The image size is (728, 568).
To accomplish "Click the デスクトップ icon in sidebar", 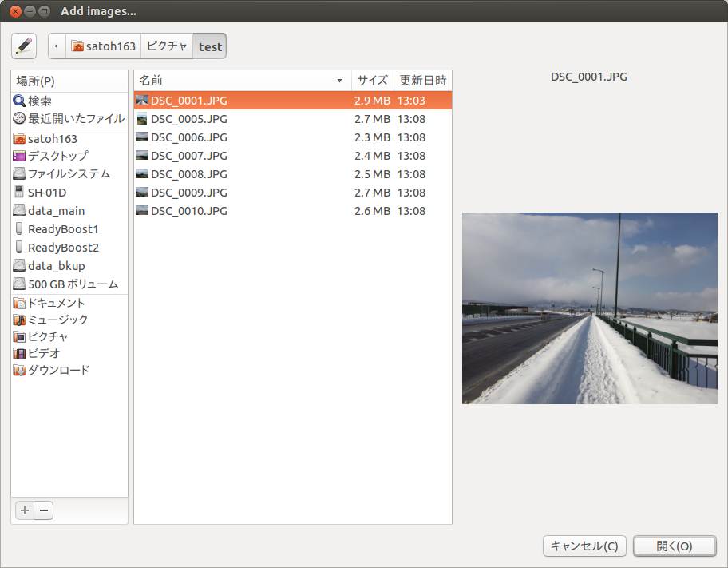I will pos(19,156).
